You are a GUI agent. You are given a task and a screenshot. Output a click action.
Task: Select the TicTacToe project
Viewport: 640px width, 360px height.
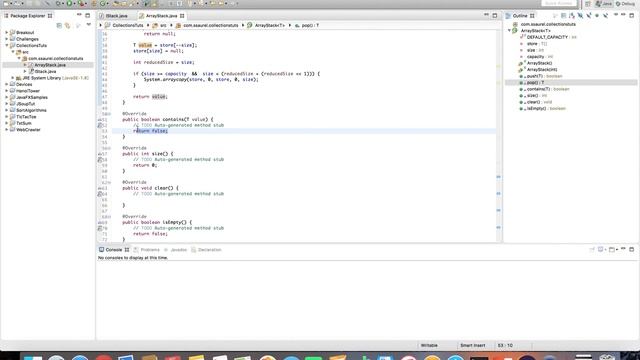click(x=26, y=117)
